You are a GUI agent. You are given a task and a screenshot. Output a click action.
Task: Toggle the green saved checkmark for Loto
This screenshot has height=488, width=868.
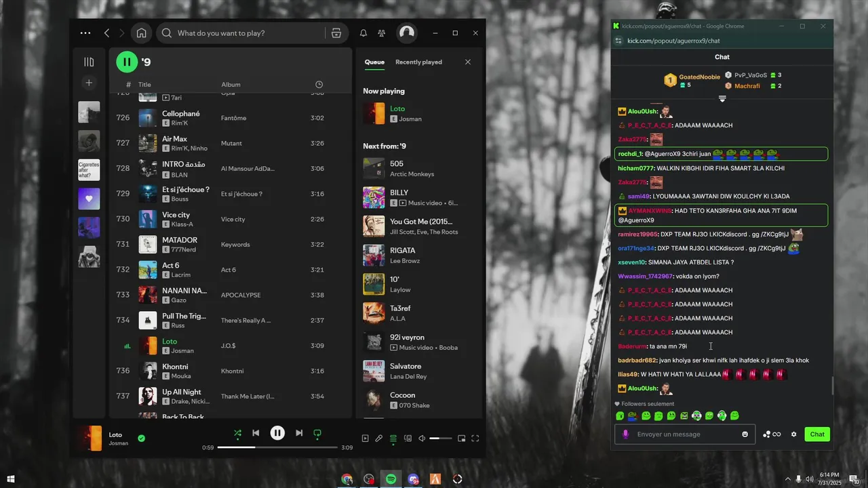141,438
